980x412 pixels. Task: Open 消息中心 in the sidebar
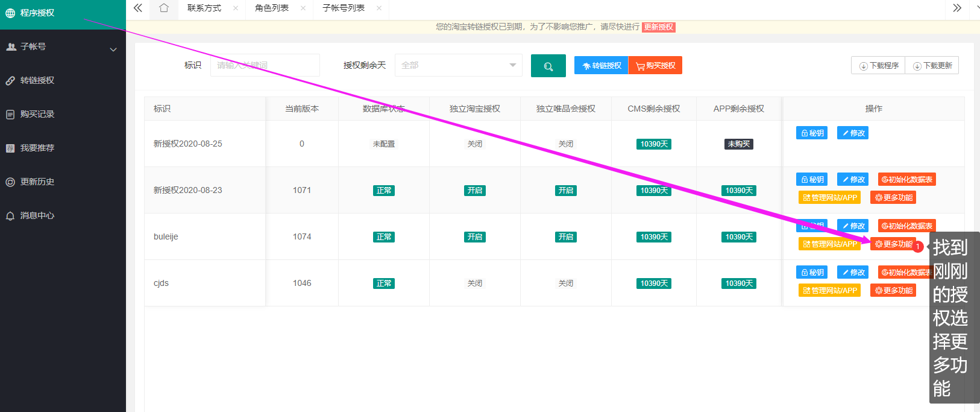[x=37, y=215]
